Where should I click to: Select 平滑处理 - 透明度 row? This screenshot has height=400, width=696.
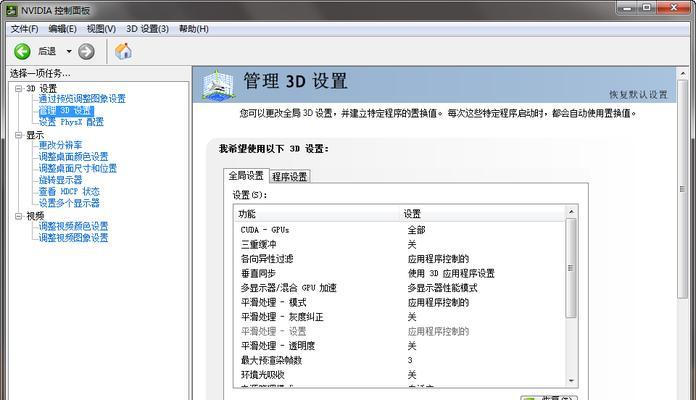pyautogui.click(x=400, y=346)
